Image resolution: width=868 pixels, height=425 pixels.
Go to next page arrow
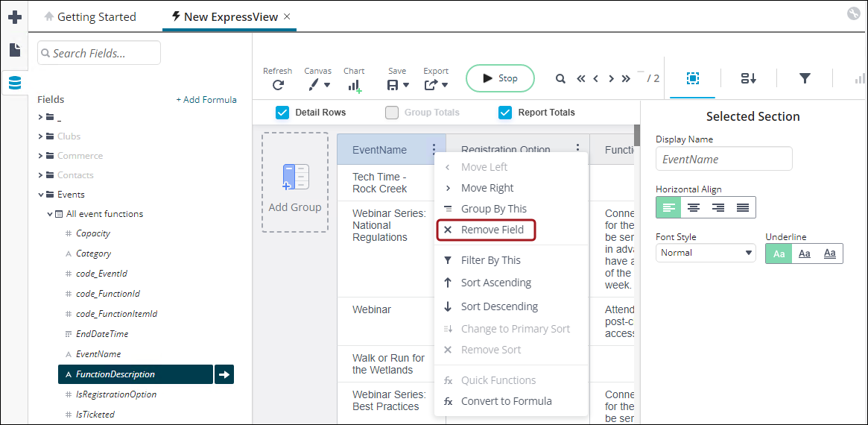[x=611, y=79]
